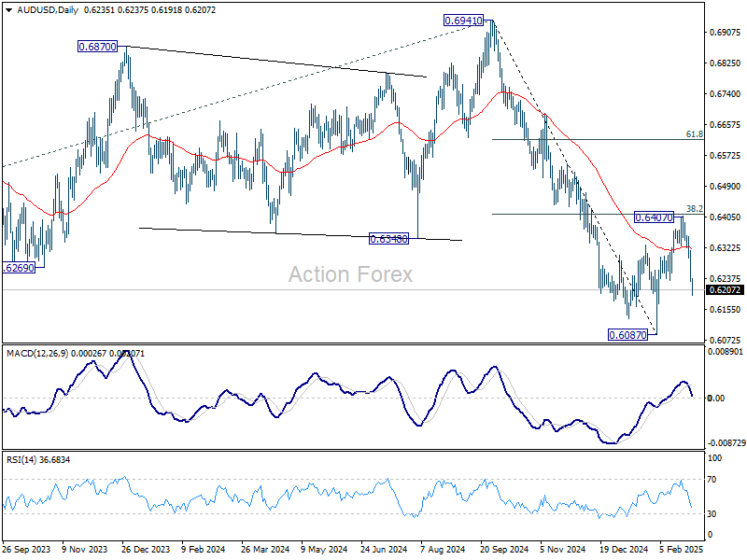Screen dimensions: 747x560
Task: Select the 38.2 Fibonacci level label
Action: point(695,208)
